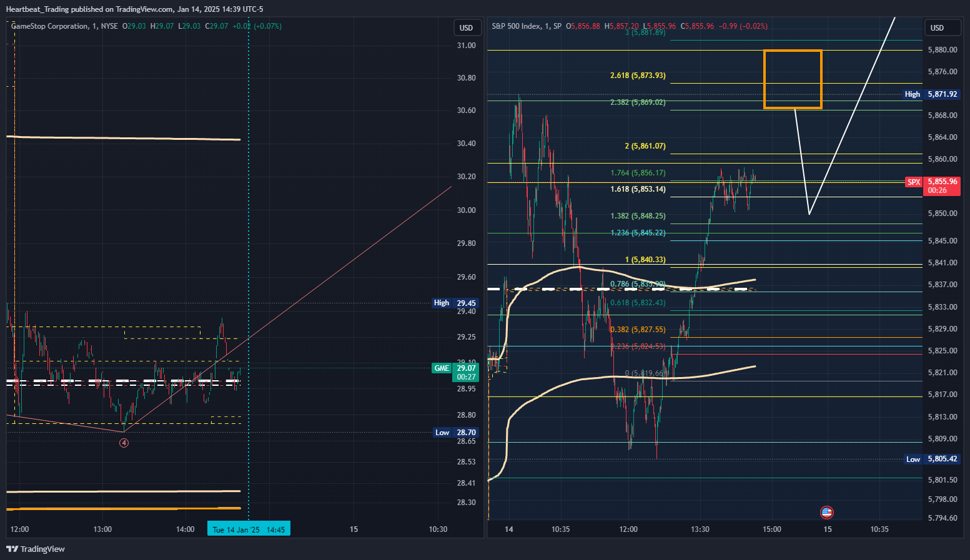Viewport: 970px width, 560px height.
Task: Click the S&P 500 Index chart title
Action: 517,26
